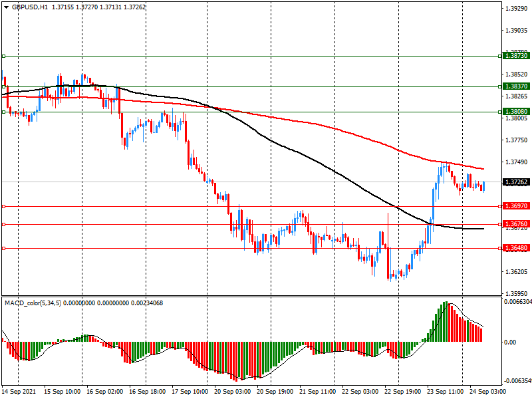The height and width of the screenshot is (399, 532).
Task: Select the open price value 1.37155
Action: (63, 7)
